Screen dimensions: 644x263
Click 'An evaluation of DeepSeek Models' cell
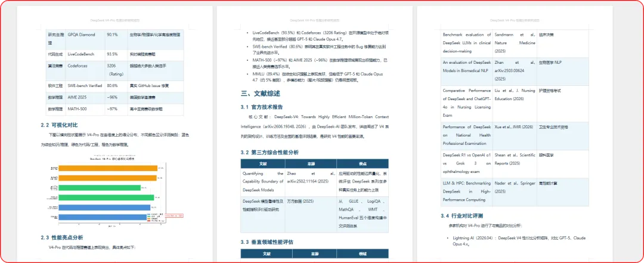pos(467,71)
